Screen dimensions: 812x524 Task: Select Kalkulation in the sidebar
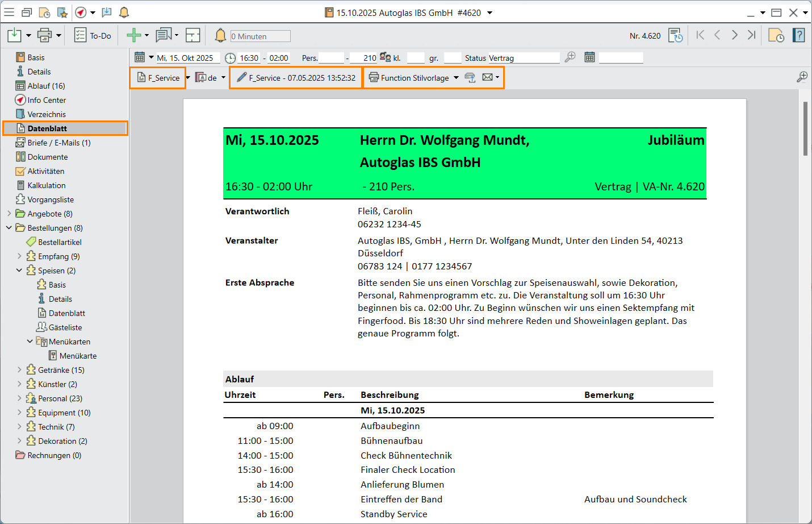pos(47,185)
